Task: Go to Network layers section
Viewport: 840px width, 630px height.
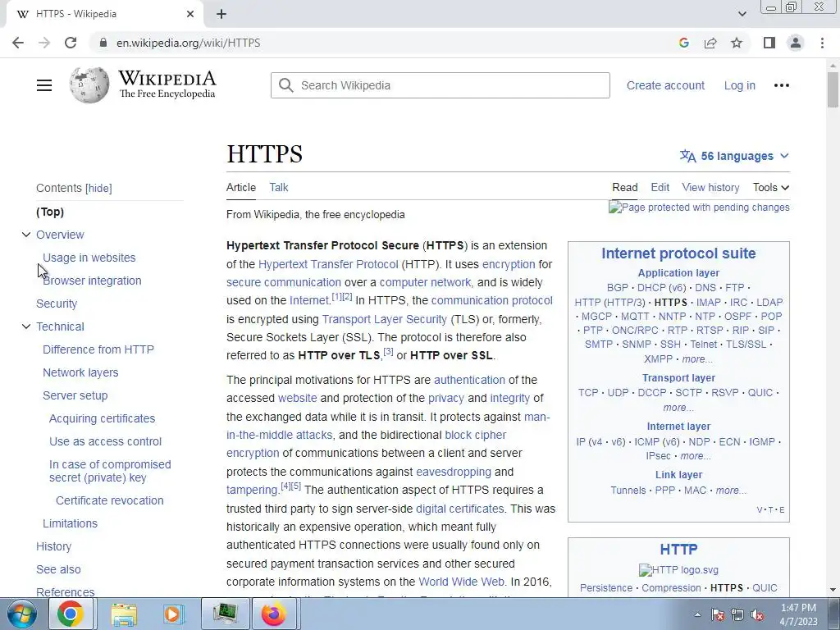Action: coord(80,372)
